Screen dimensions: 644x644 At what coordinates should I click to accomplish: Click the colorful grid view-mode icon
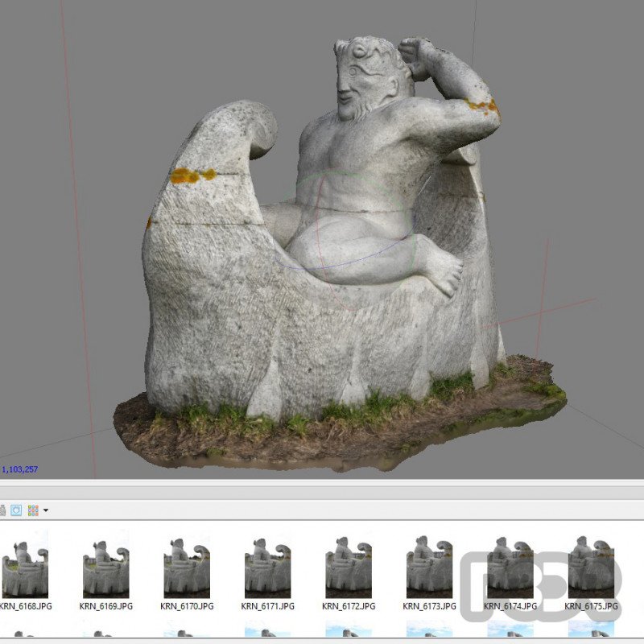click(x=33, y=510)
